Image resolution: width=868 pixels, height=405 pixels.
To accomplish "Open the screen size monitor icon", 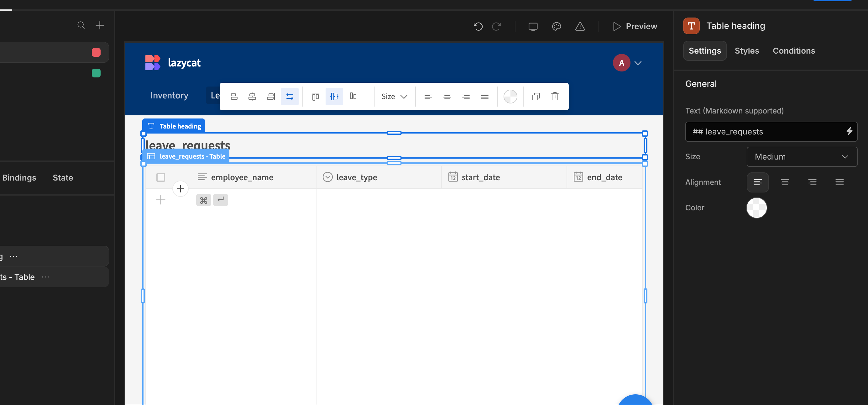I will coord(533,26).
